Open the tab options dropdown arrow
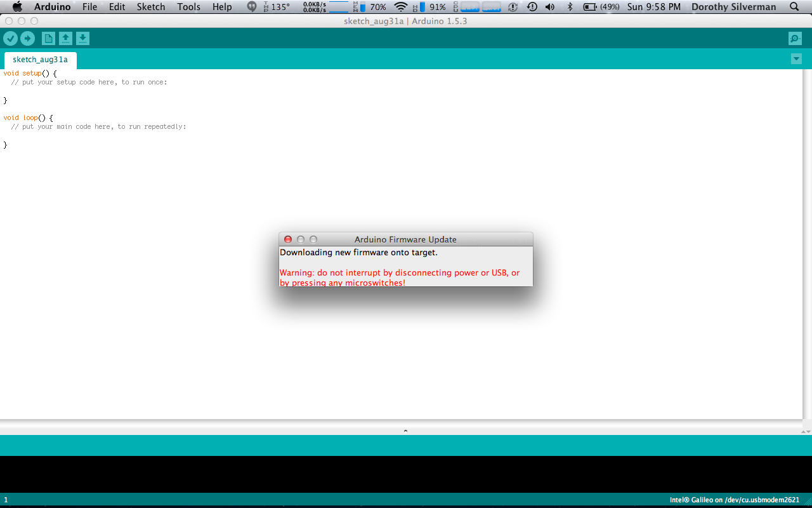This screenshot has width=812, height=508. tap(796, 59)
